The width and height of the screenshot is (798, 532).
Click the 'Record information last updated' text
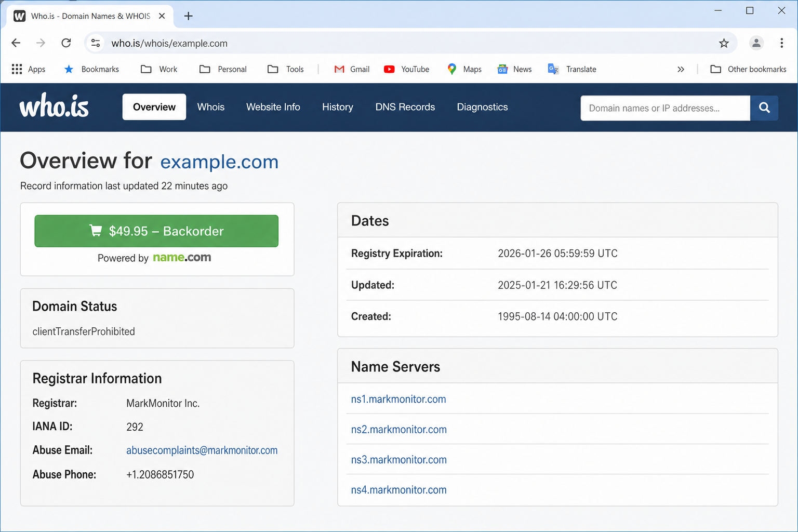124,186
